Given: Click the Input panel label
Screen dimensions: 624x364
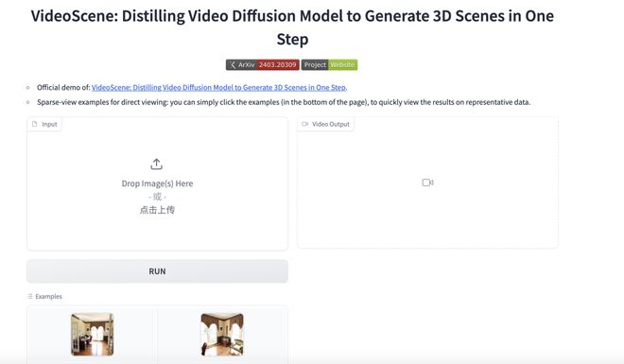Looking at the screenshot, I should click(49, 124).
